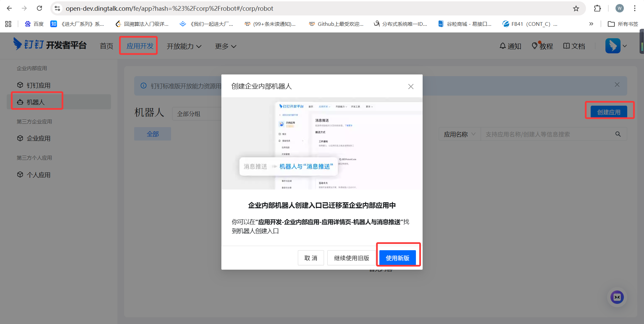This screenshot has height=324, width=644.
Task: Expand the 开放能力 dropdown menu
Action: pyautogui.click(x=184, y=46)
